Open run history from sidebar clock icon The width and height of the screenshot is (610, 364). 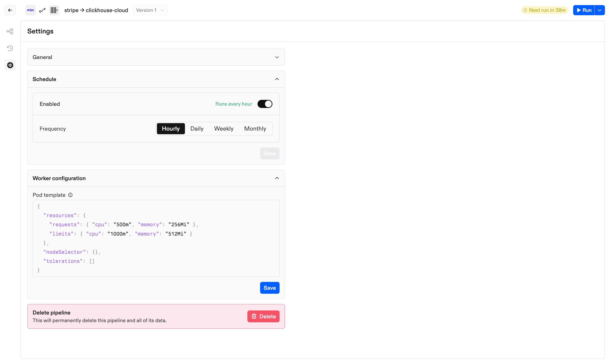pos(10,48)
